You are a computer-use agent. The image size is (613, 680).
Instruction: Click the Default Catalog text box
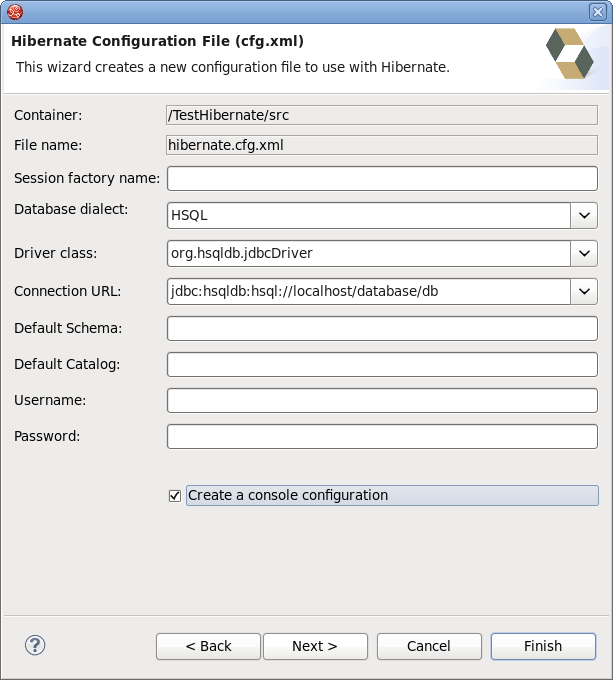[x=382, y=364]
